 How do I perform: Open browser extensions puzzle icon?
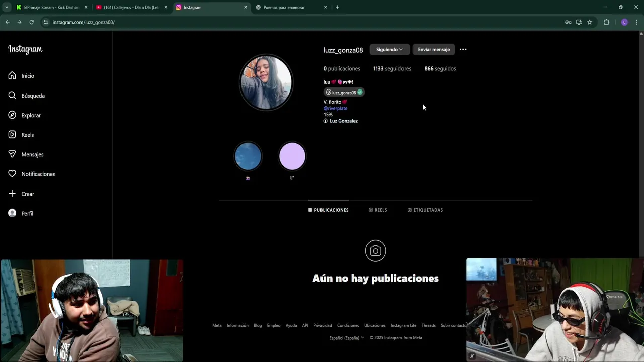coord(606,22)
